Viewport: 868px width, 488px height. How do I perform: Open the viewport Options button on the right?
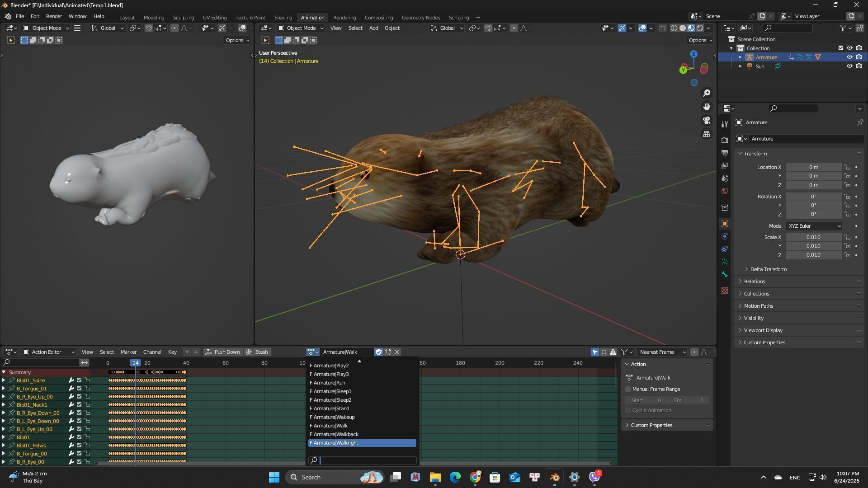click(700, 40)
